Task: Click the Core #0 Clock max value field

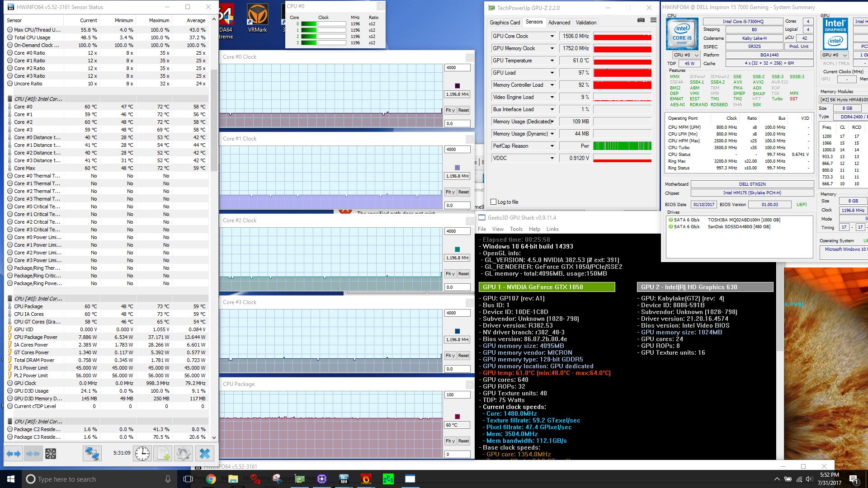Action: 457,68
